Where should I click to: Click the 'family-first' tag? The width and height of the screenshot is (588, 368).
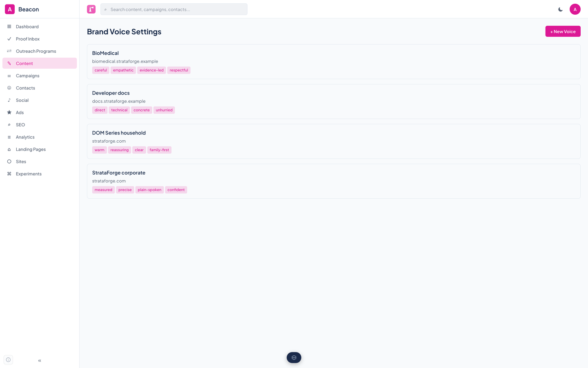point(159,150)
